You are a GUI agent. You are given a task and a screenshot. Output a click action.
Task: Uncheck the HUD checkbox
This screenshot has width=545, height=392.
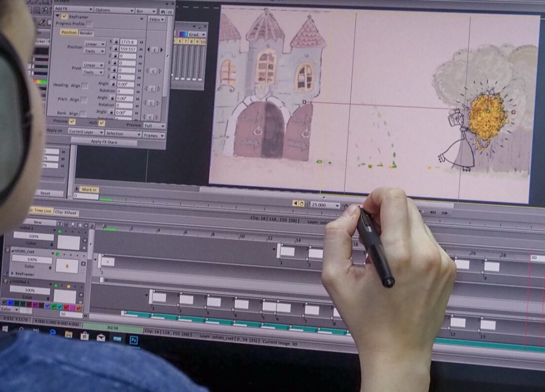point(101,123)
